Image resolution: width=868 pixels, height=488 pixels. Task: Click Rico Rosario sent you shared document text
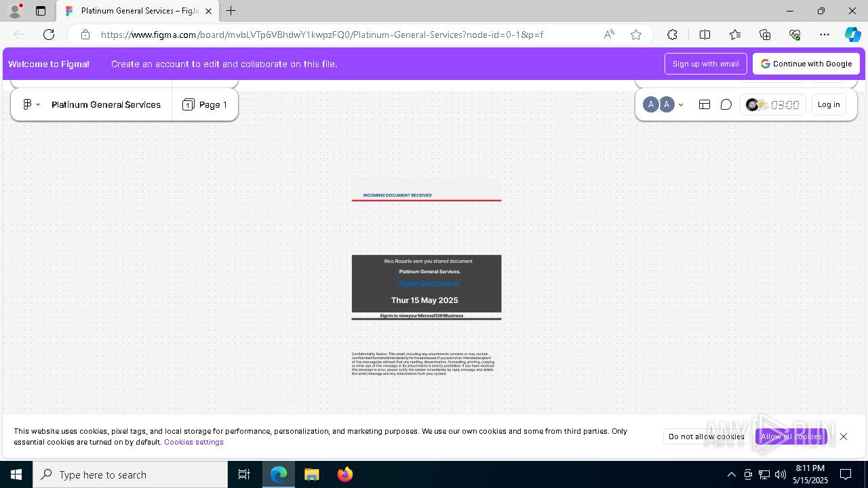pos(428,261)
